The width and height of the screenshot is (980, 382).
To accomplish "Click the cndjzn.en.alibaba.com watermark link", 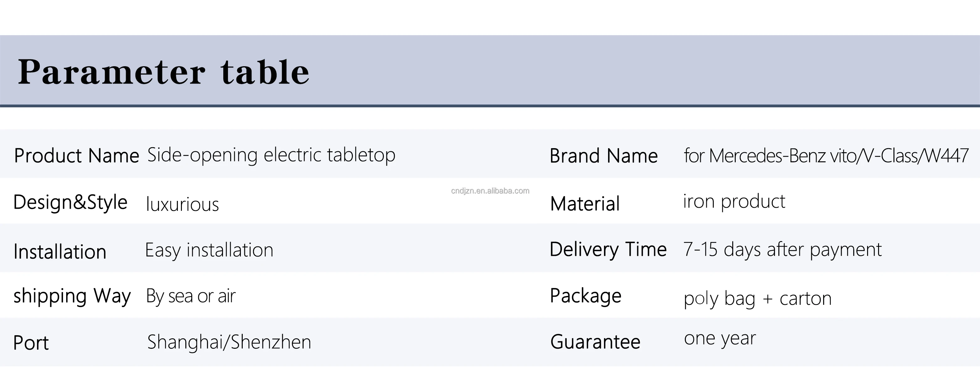I will tap(490, 191).
